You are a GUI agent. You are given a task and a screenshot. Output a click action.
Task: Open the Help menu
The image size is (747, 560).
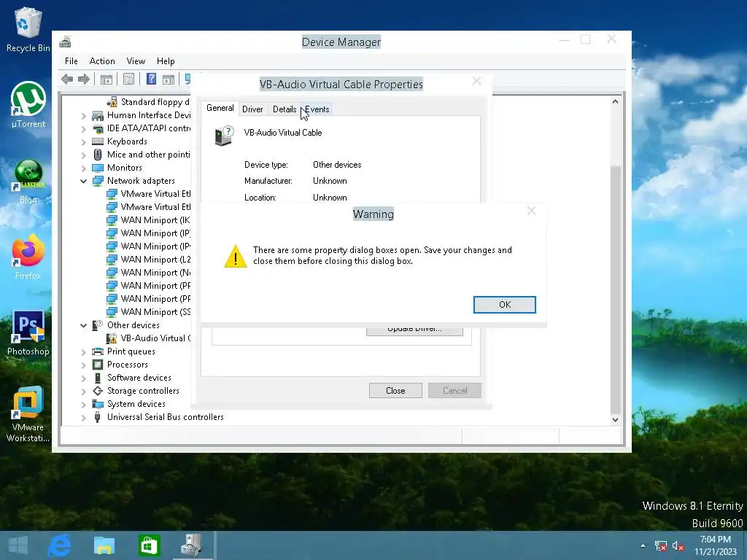coord(166,61)
